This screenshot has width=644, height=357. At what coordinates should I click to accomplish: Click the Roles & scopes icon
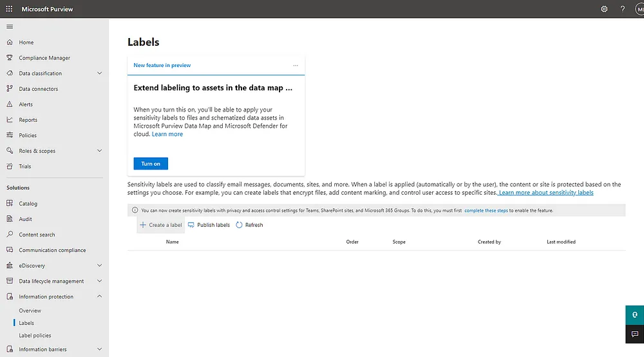coord(10,150)
